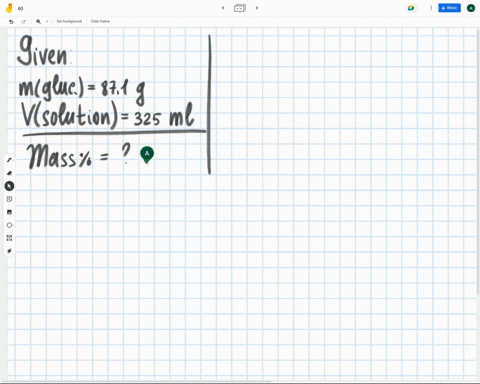Go to the previous frame
480x384 pixels.
(x=223, y=8)
